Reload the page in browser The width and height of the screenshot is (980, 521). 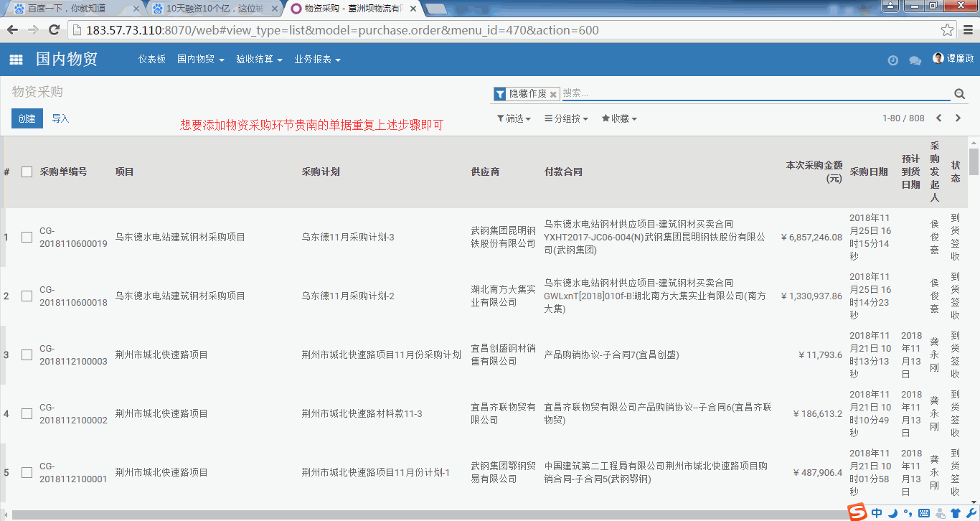point(54,30)
